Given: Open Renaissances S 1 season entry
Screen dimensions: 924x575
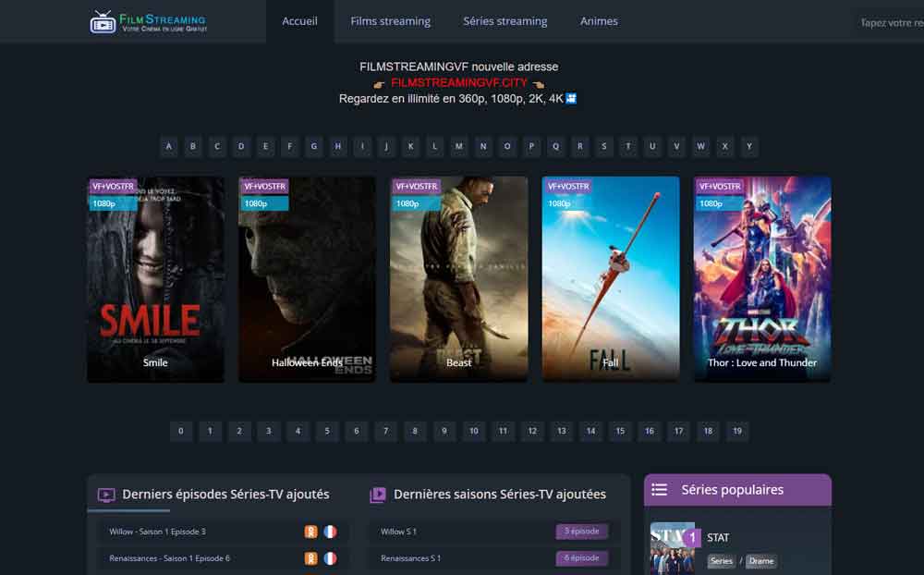Looking at the screenshot, I should click(x=410, y=557).
